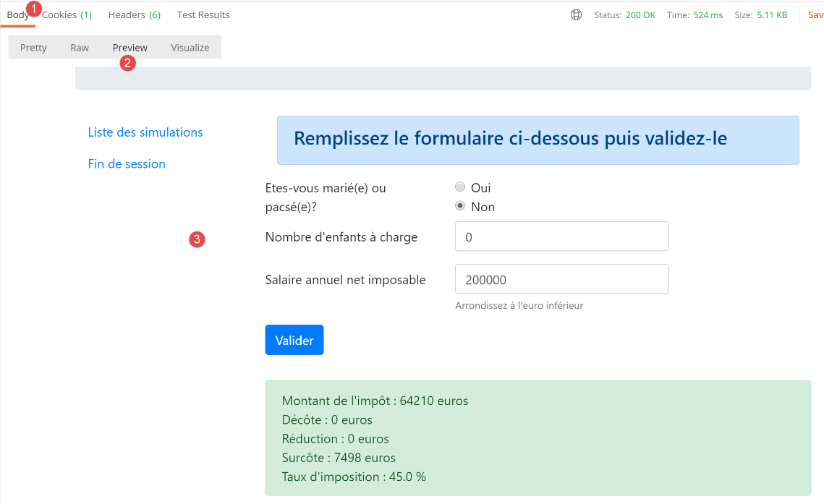
Task: Select the Oui radio button
Action: point(460,187)
